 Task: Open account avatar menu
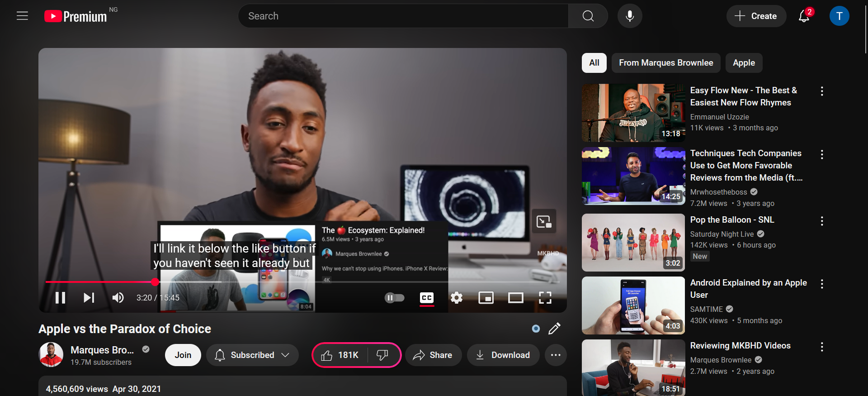click(840, 16)
